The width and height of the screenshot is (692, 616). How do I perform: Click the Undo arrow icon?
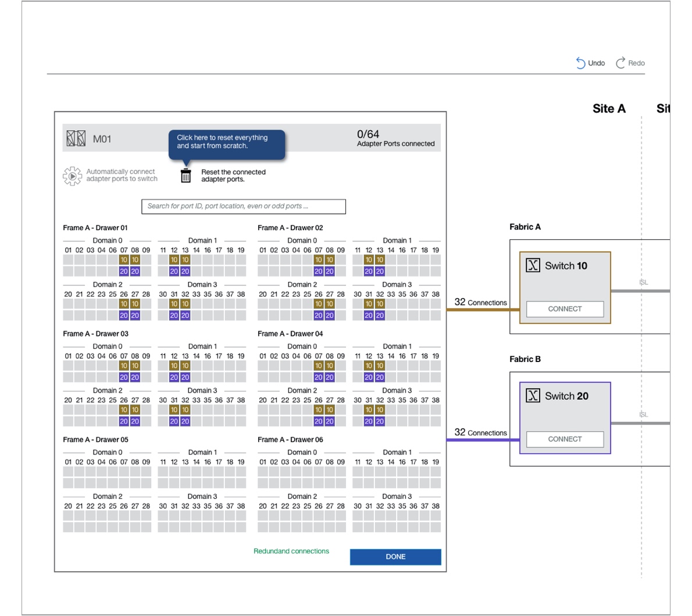tap(580, 63)
